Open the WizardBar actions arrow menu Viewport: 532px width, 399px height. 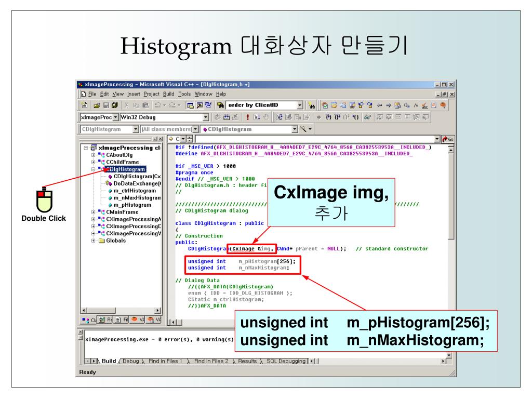pos(310,129)
